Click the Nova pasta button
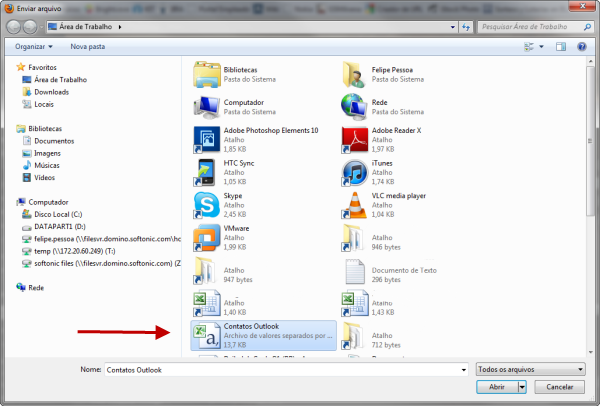 [x=88, y=47]
